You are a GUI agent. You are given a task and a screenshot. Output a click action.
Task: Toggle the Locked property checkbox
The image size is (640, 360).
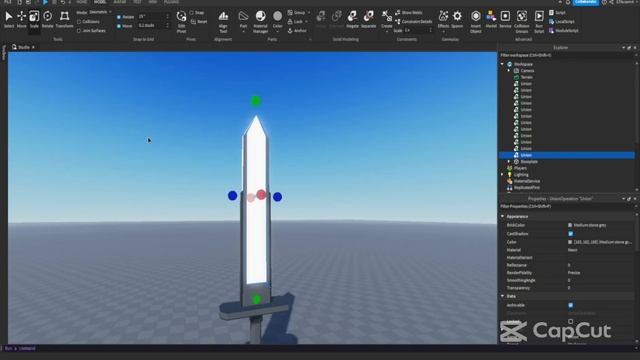click(x=571, y=322)
